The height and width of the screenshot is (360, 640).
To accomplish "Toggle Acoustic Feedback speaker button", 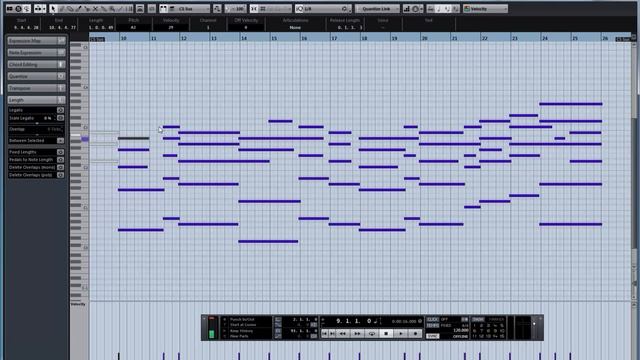I will click(x=27, y=9).
